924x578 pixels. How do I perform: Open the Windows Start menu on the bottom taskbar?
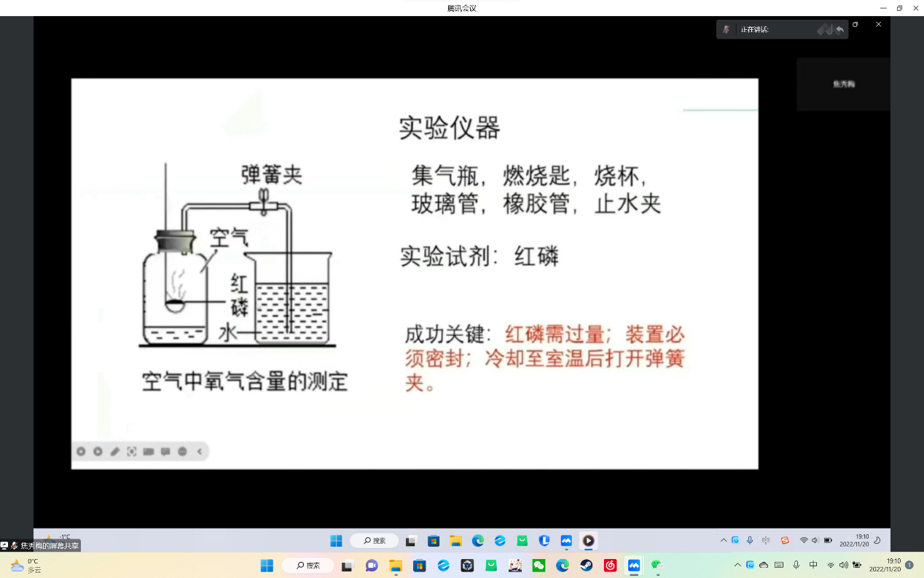coord(267,566)
